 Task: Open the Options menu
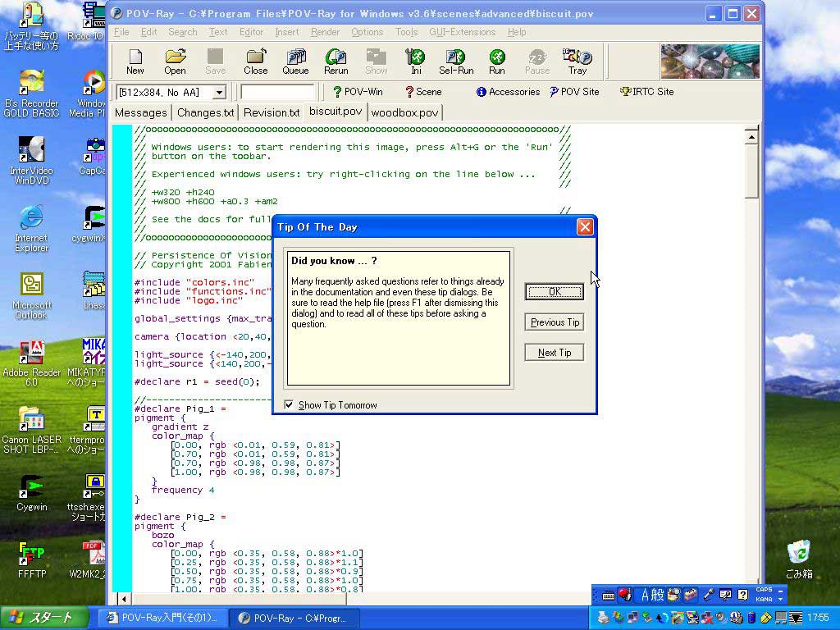coord(367,32)
